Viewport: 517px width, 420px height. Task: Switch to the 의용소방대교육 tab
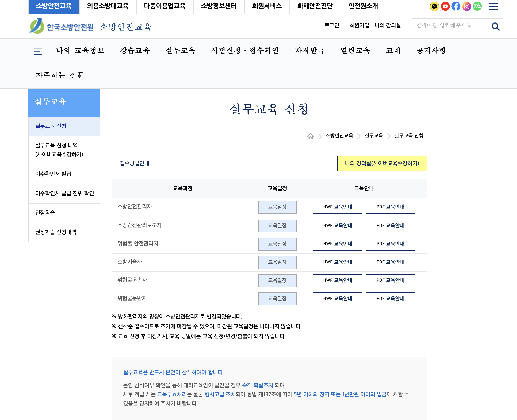(108, 6)
